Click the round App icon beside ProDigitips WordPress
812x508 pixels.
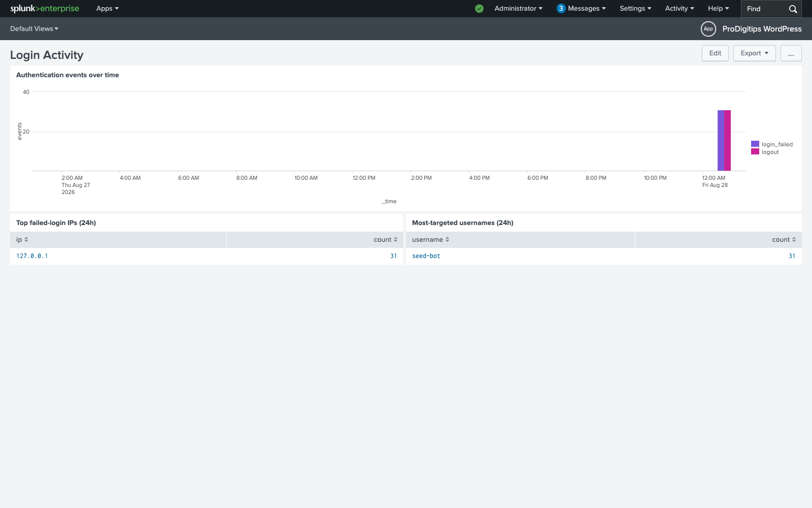coord(708,29)
